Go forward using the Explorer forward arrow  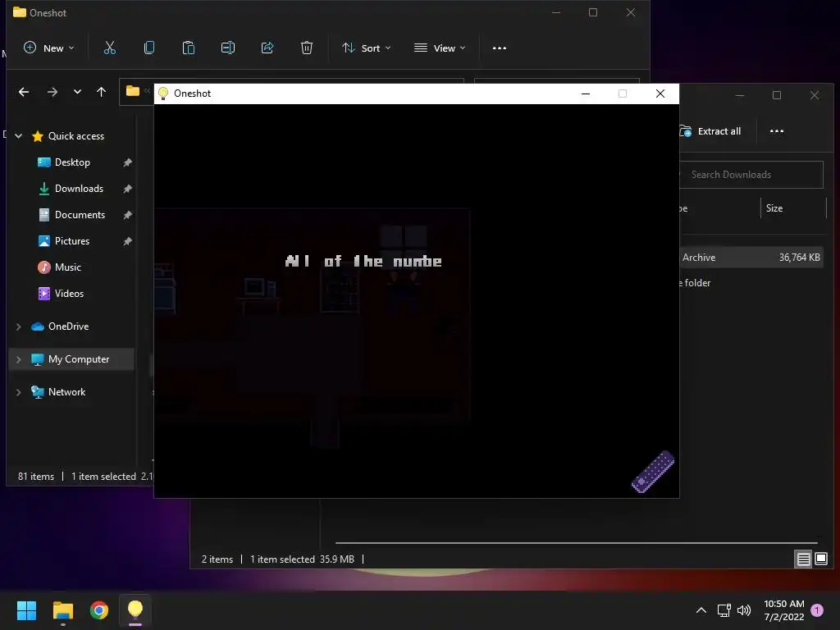52,92
